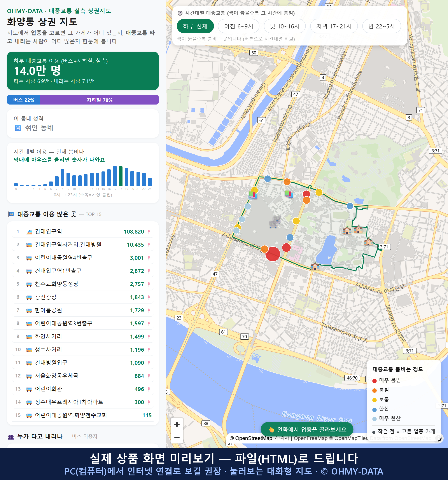Click the map pin for 어린이회관 row
This screenshot has height=480, width=448.
(x=149, y=389)
